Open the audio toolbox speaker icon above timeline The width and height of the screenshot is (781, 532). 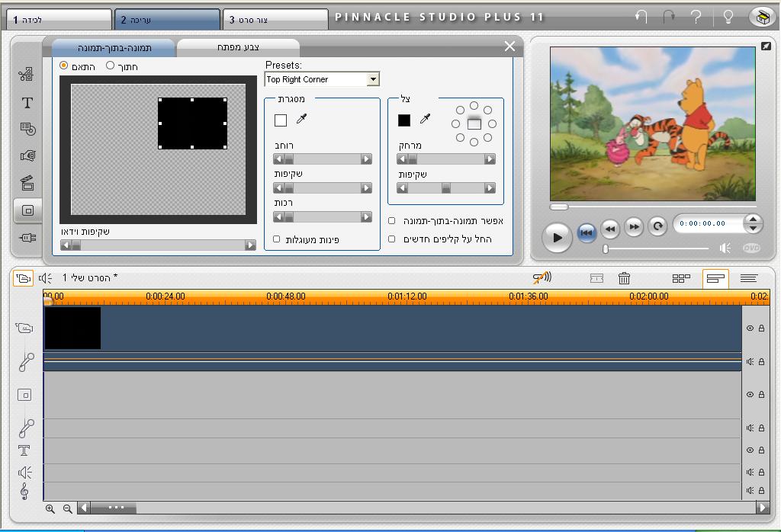point(45,277)
